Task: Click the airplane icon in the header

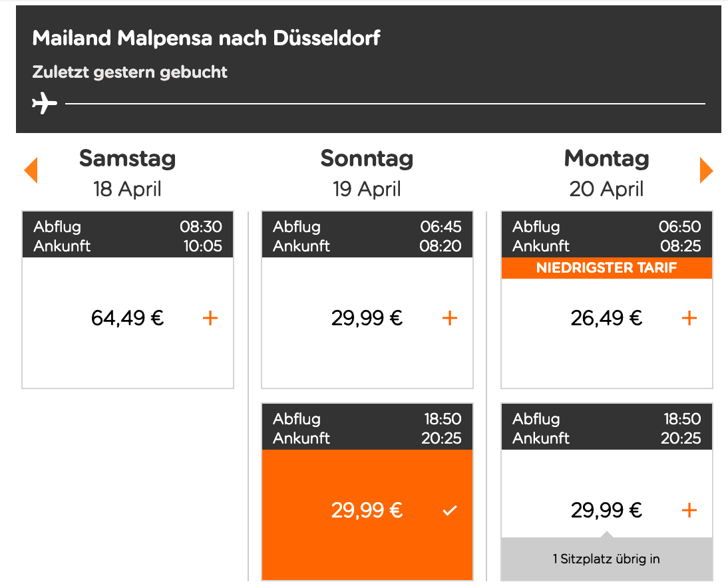Action: [x=44, y=104]
